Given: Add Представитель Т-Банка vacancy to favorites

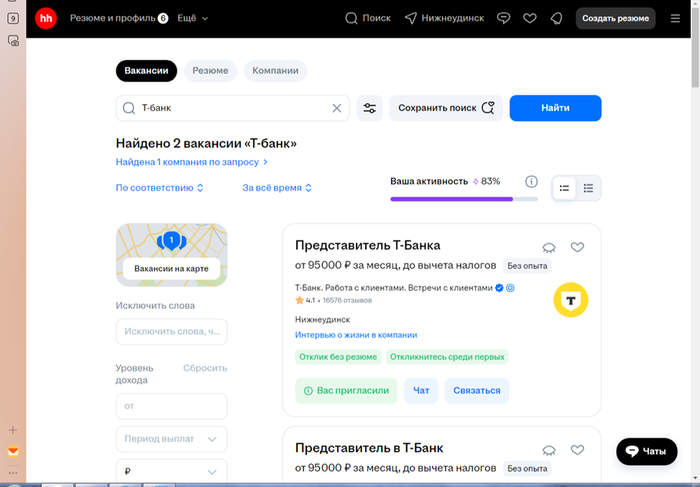Looking at the screenshot, I should point(577,247).
